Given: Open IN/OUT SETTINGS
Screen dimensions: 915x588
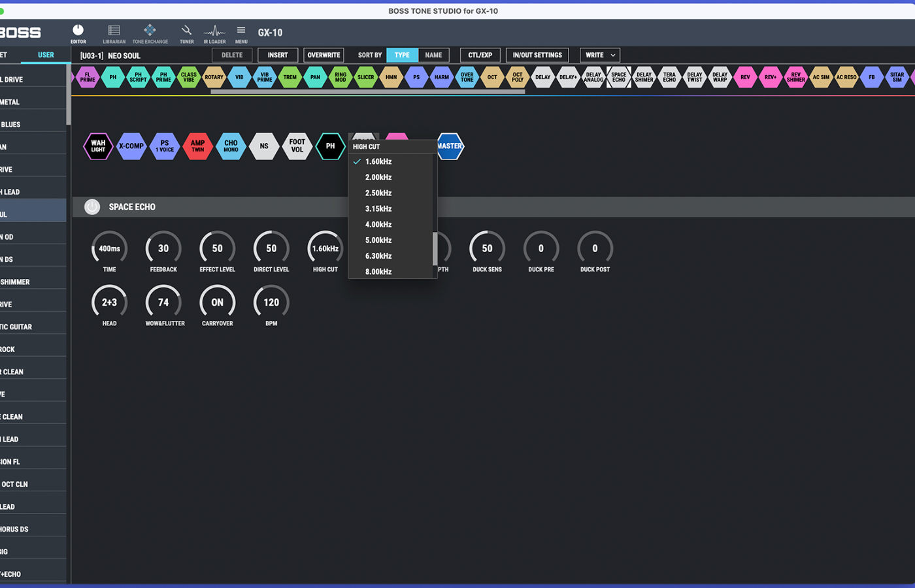Looking at the screenshot, I should (x=537, y=56).
